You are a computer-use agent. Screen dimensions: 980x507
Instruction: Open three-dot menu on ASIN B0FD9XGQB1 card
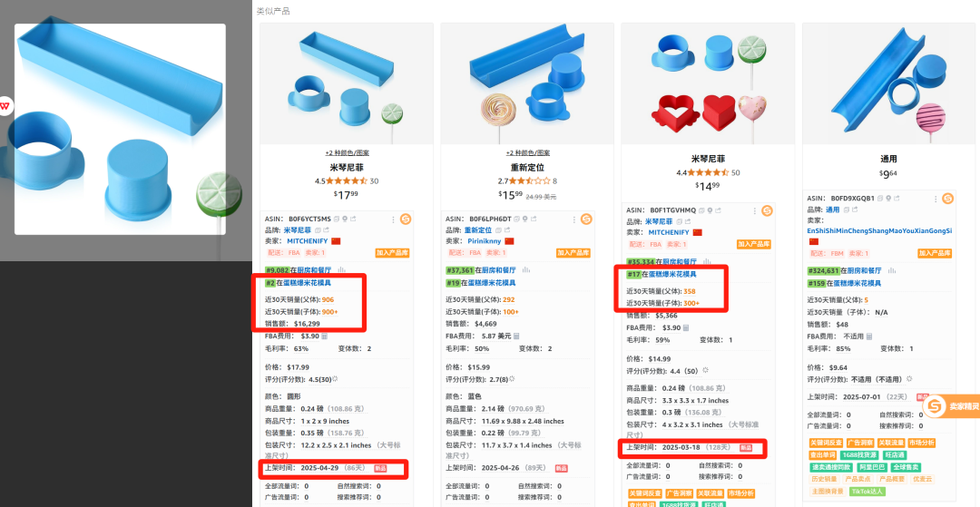(935, 199)
